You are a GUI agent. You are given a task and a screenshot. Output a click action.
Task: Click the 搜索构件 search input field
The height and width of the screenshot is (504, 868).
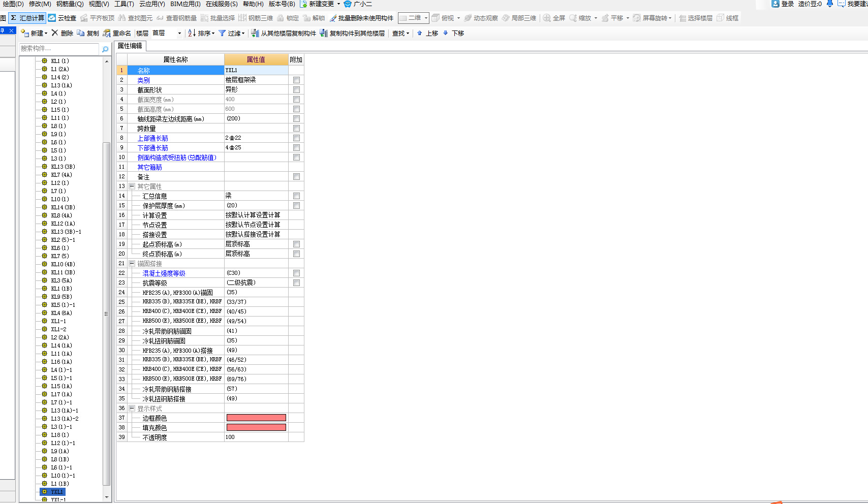click(59, 49)
